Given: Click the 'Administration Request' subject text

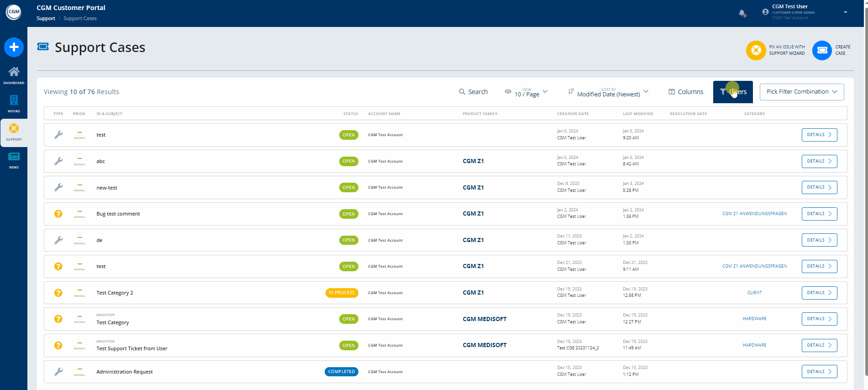Looking at the screenshot, I should (x=124, y=372).
